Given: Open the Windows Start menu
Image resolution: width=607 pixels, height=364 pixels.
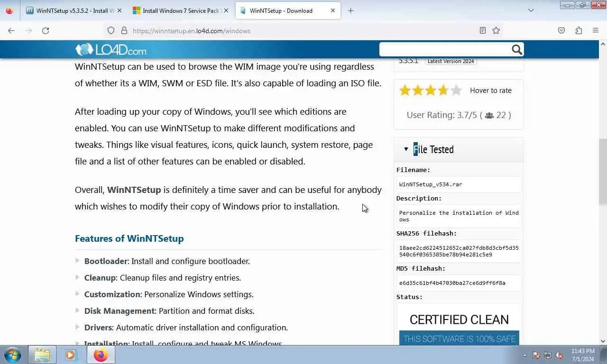Looking at the screenshot, I should point(12,355).
